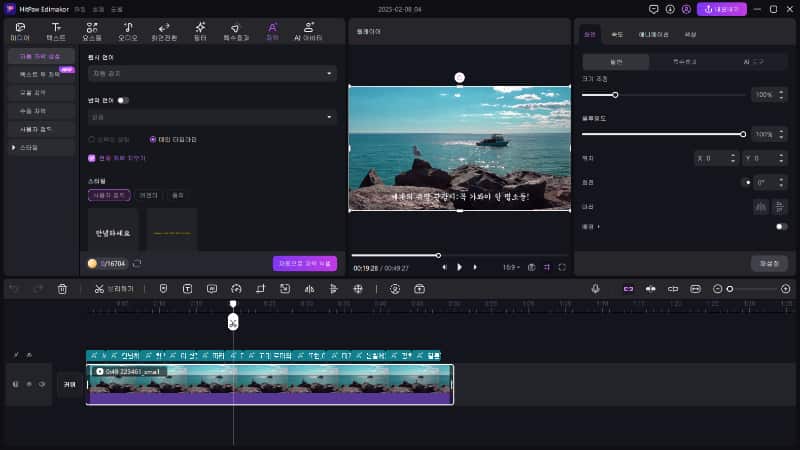Click the flip horizontal icon
800x450 pixels.
coord(759,205)
